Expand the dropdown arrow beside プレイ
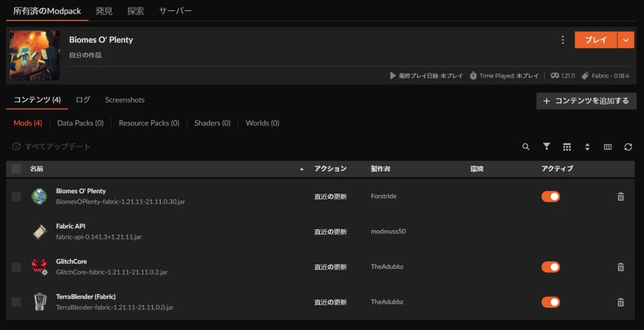Image resolution: width=644 pixels, height=330 pixels. pos(626,40)
